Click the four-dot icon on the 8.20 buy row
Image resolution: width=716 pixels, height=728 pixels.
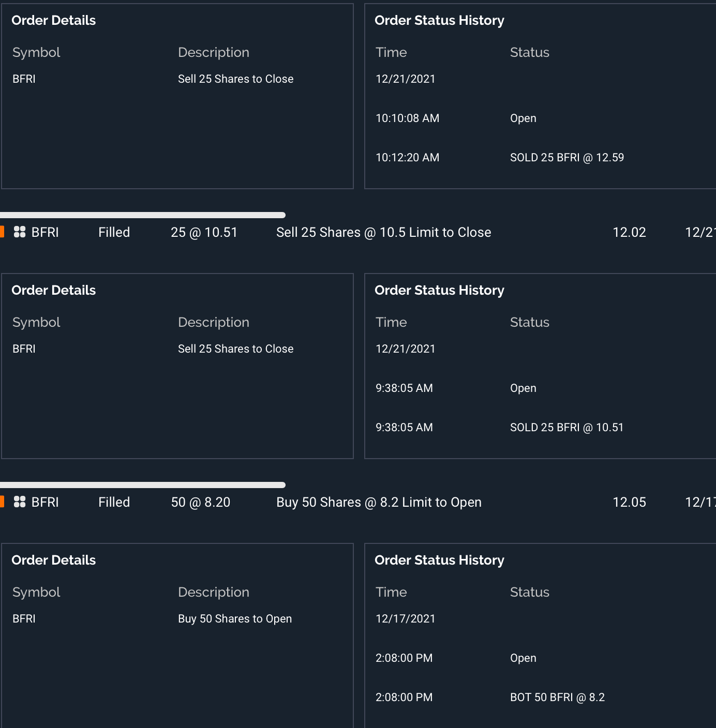click(20, 502)
